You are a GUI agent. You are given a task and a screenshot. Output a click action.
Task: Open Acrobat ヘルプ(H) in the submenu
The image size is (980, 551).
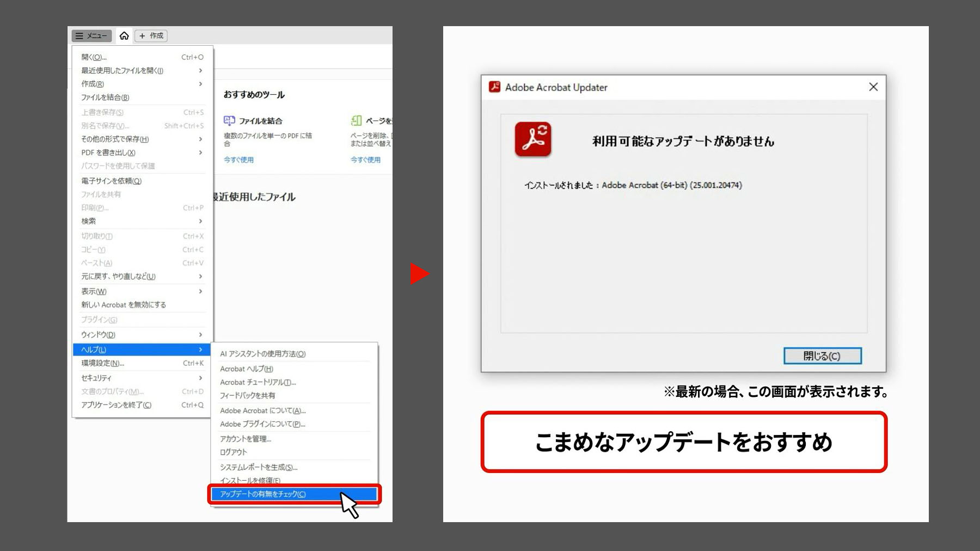pos(294,369)
